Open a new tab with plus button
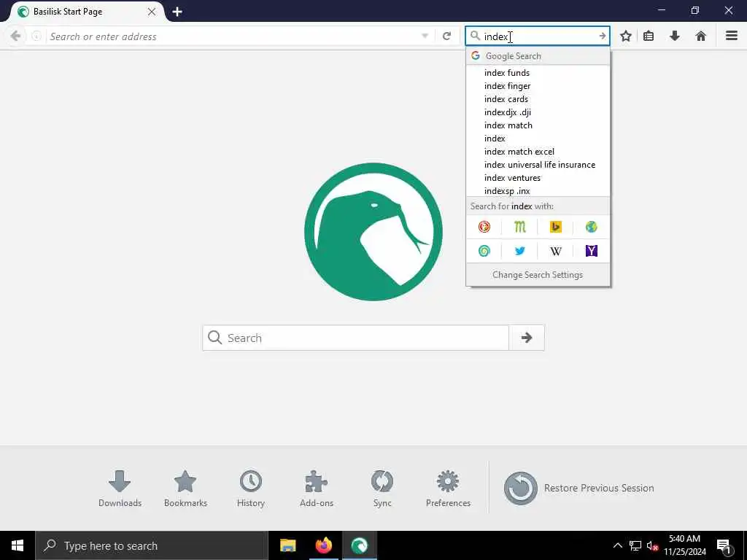Image resolution: width=747 pixels, height=560 pixels. [x=177, y=12]
